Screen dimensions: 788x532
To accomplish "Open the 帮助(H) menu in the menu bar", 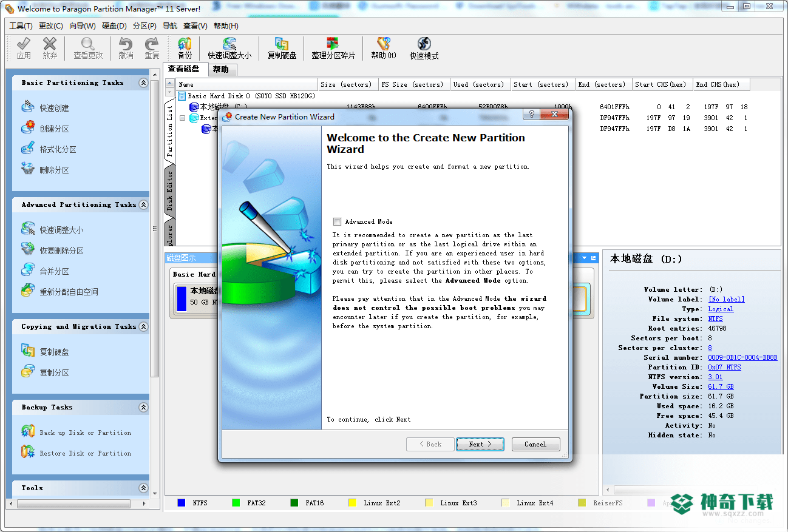I will (x=226, y=26).
